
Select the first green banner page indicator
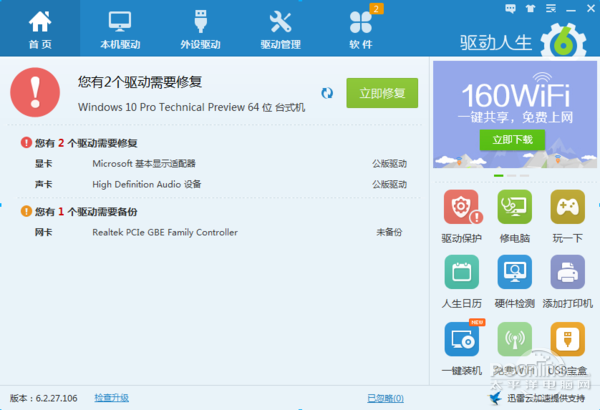(x=499, y=175)
